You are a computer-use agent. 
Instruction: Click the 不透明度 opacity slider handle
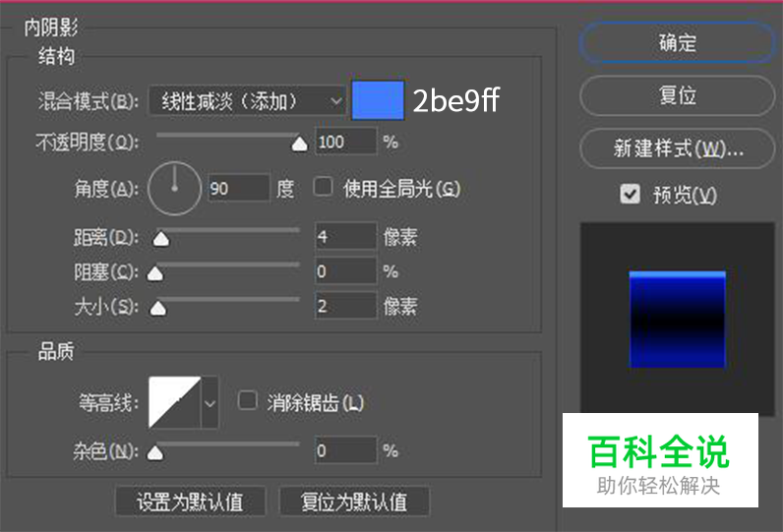pyautogui.click(x=299, y=145)
